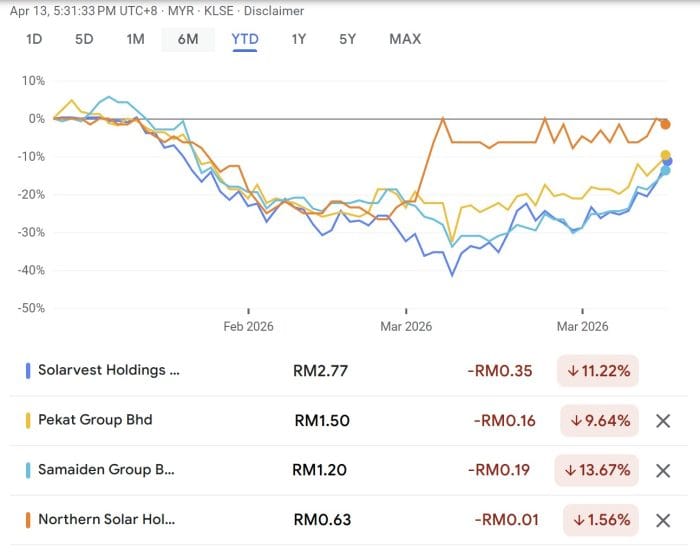Switch chart to 6M range

pos(188,39)
